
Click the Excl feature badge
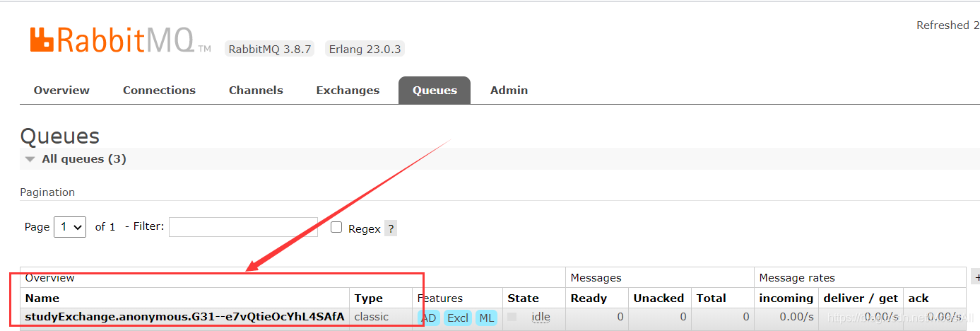[457, 318]
